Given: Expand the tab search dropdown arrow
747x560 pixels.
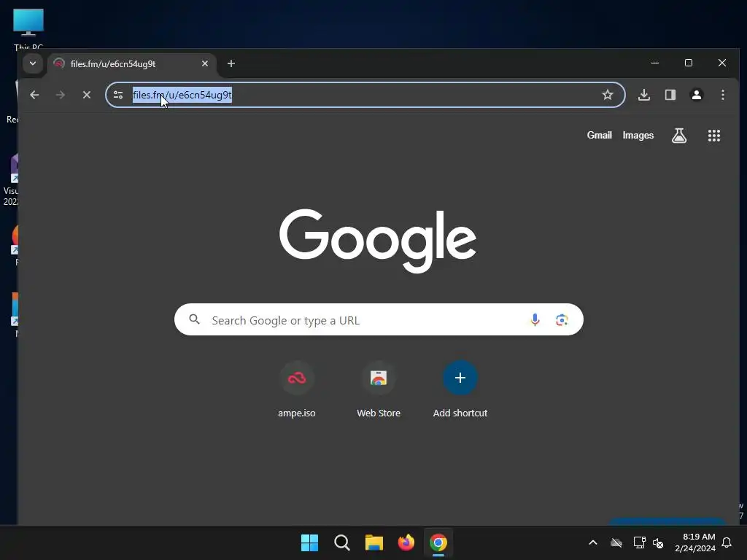Looking at the screenshot, I should click(x=32, y=63).
